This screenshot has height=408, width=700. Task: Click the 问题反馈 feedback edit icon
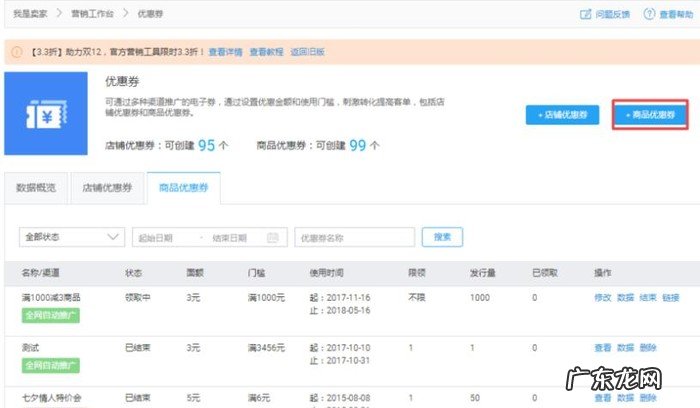[x=585, y=14]
